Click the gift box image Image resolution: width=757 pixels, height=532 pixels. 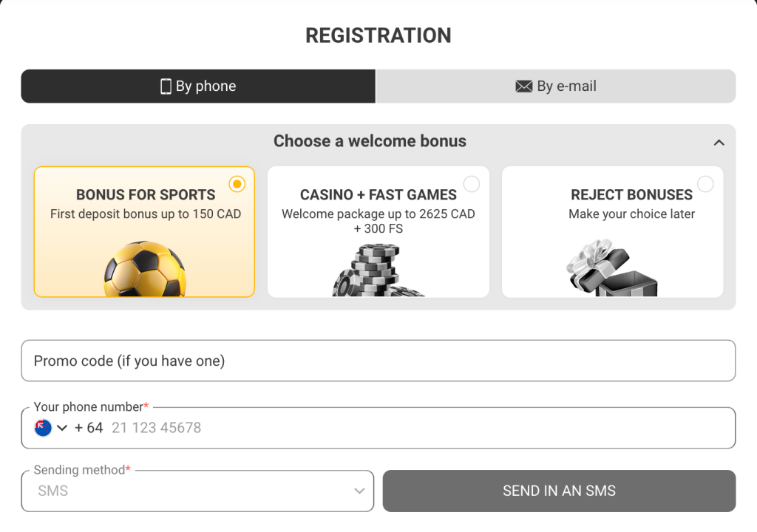coord(611,268)
